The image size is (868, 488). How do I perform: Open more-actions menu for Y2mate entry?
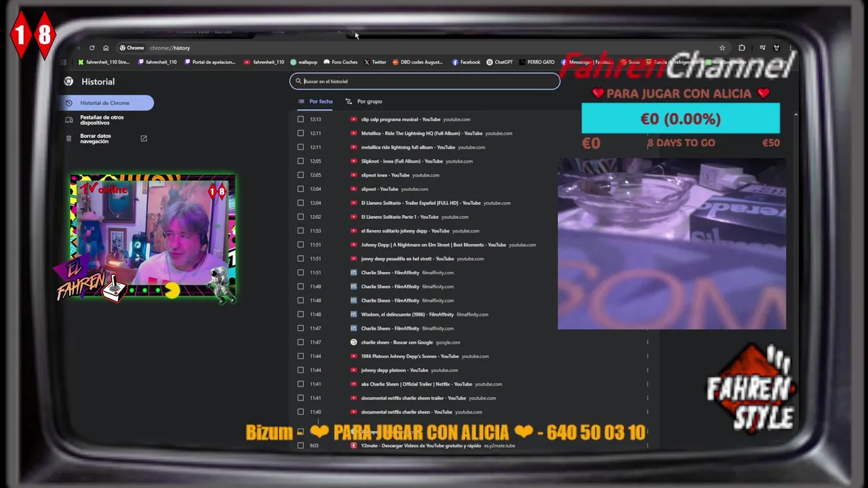point(648,446)
